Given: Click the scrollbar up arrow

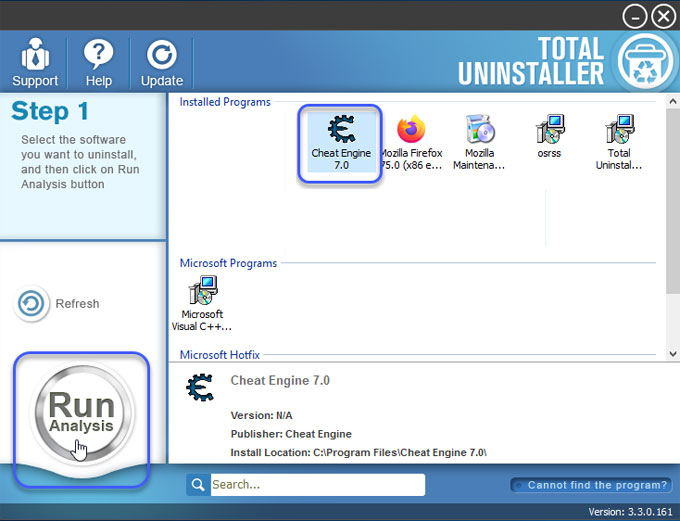Looking at the screenshot, I should [x=673, y=102].
